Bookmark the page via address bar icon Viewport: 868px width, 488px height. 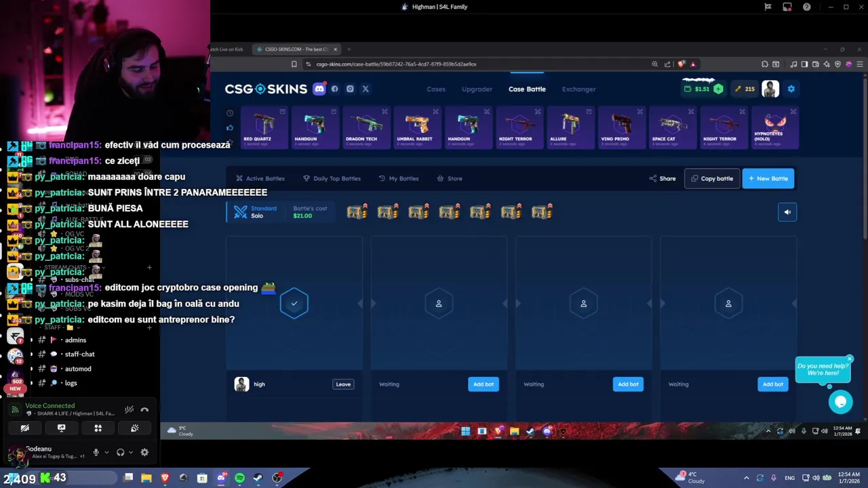[x=294, y=64]
